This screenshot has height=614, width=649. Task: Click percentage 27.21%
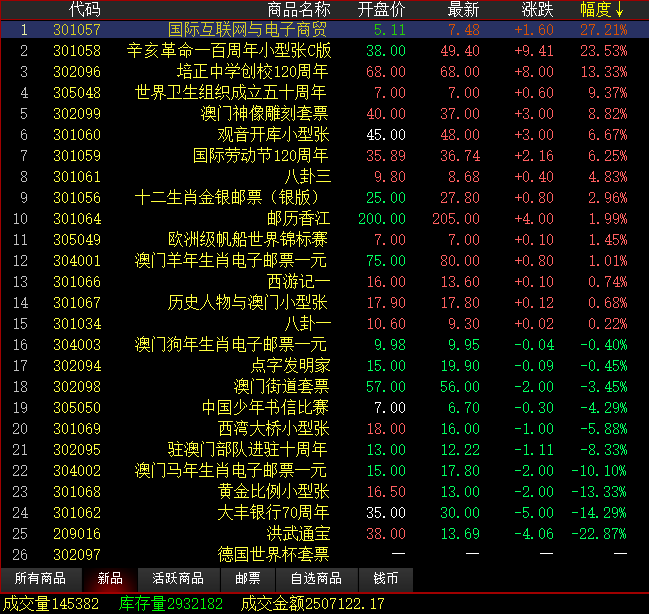tap(604, 30)
